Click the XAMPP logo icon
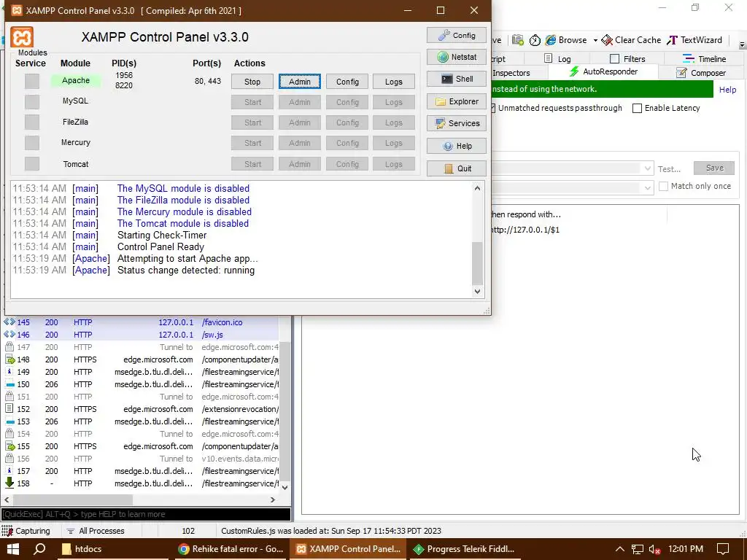 (22, 37)
